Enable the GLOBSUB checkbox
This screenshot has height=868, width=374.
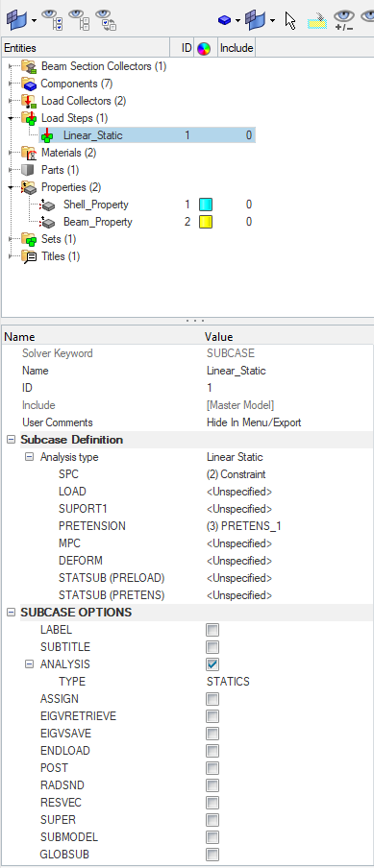[x=212, y=855]
